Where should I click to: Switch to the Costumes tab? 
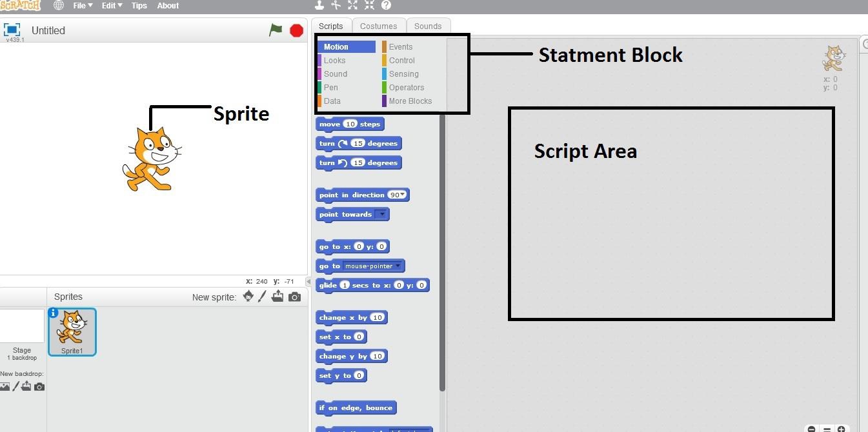(x=379, y=26)
